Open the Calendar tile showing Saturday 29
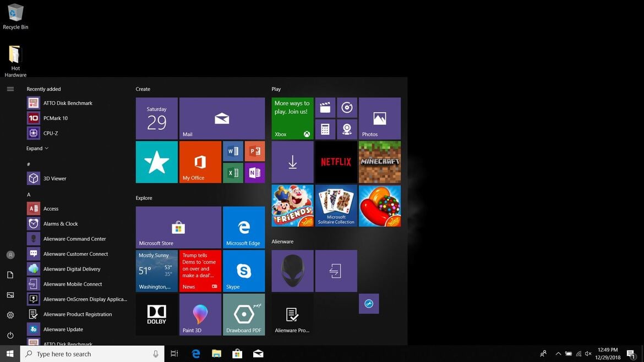The image size is (644, 362). pos(156,118)
